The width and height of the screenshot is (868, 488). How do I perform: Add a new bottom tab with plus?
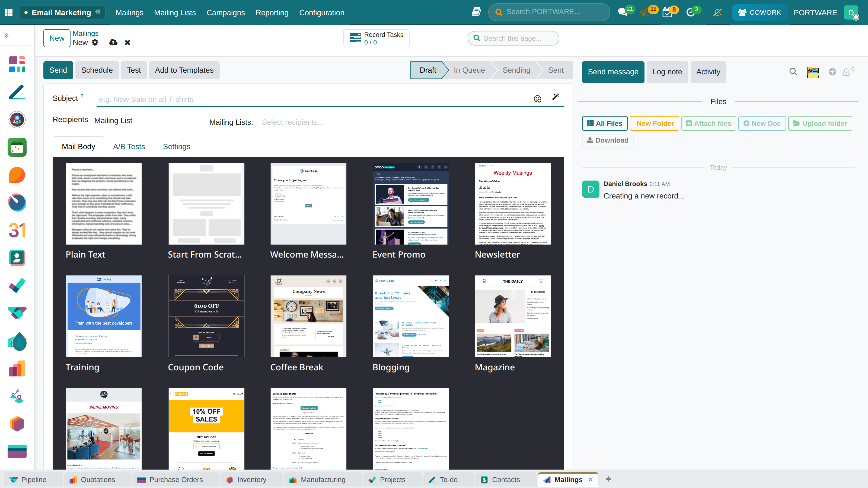608,479
